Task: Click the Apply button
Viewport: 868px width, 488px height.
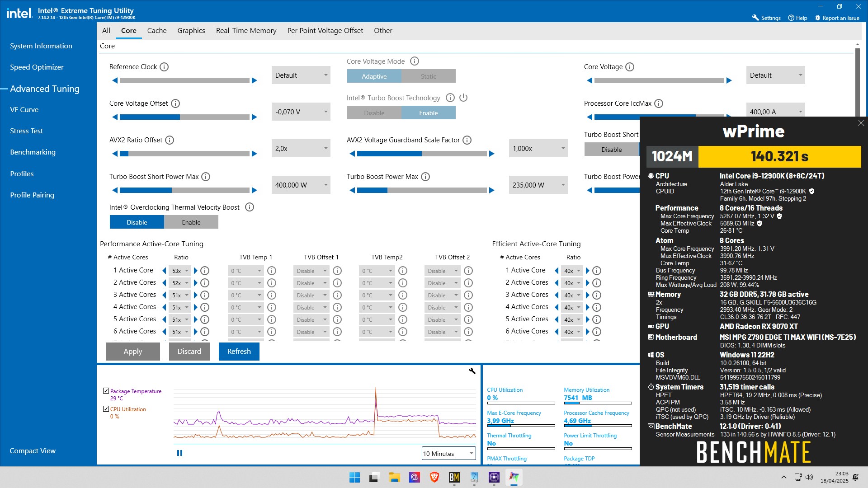Action: [x=133, y=351]
